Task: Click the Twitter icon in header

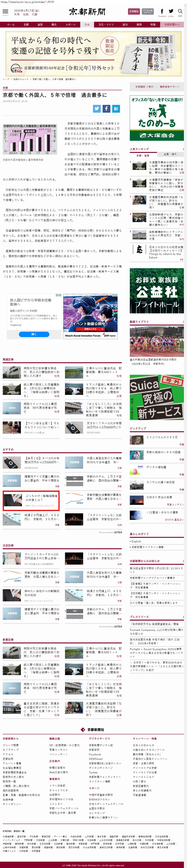Action: (x=171, y=11)
